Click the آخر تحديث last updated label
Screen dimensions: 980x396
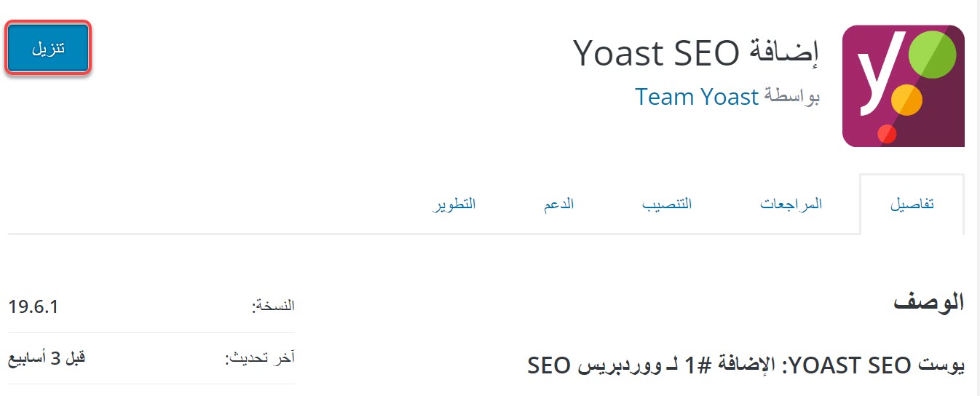[x=260, y=358]
